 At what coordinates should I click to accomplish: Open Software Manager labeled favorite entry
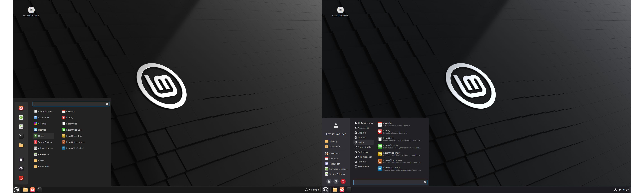[338, 169]
